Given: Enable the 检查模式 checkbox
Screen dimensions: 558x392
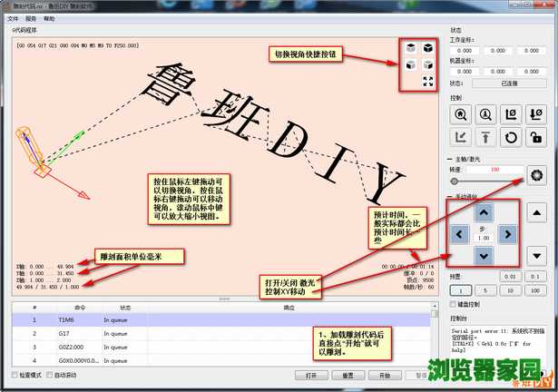Looking at the screenshot, I should point(14,375).
